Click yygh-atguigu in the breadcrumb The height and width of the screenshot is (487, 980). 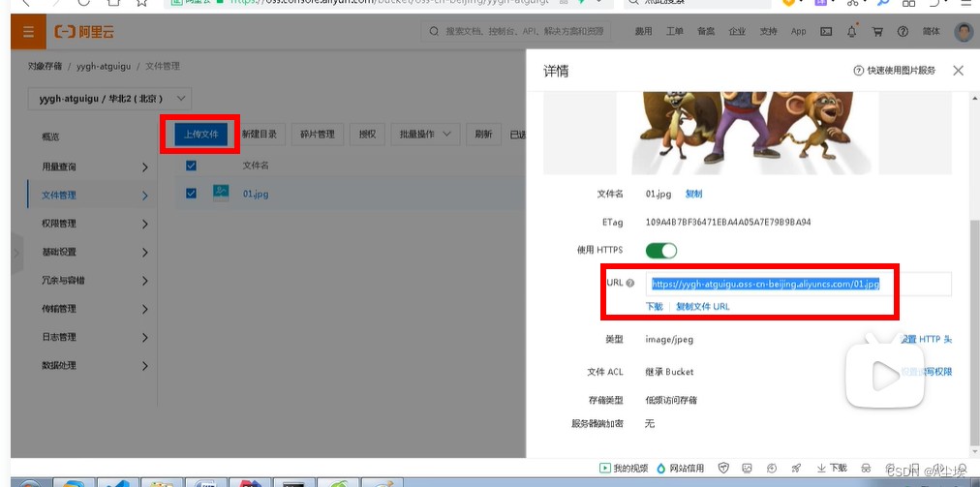(x=103, y=66)
